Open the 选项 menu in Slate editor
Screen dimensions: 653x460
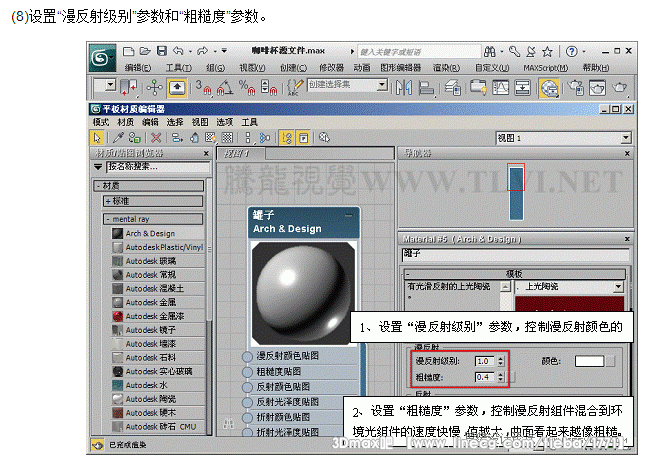click(224, 122)
